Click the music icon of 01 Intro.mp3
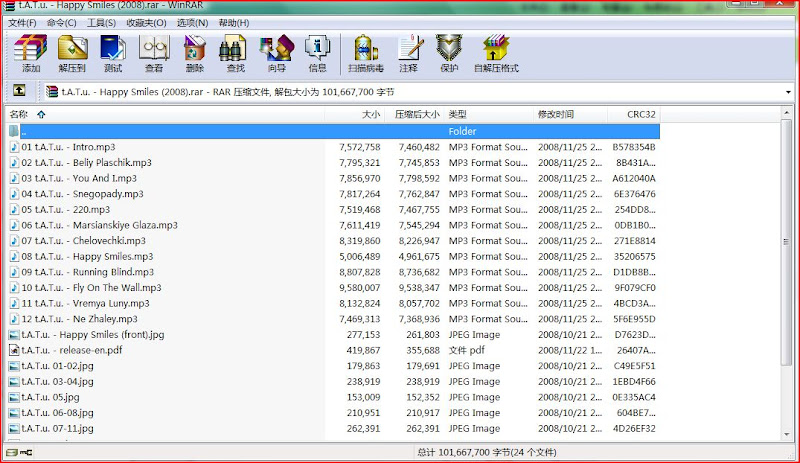The image size is (800, 463). 14,147
